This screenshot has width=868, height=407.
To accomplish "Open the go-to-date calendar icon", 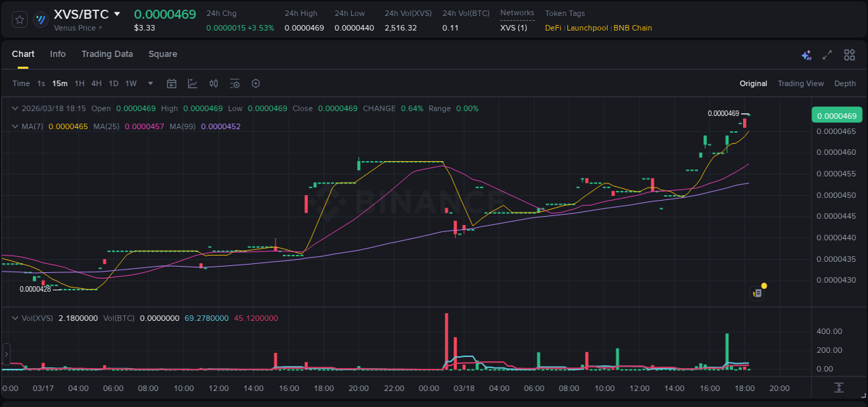I will [172, 83].
